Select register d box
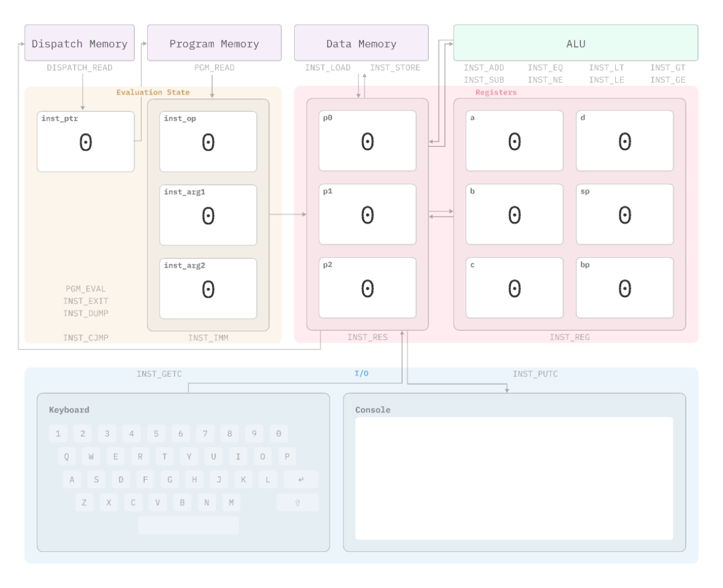The width and height of the screenshot is (723, 588). click(625, 140)
